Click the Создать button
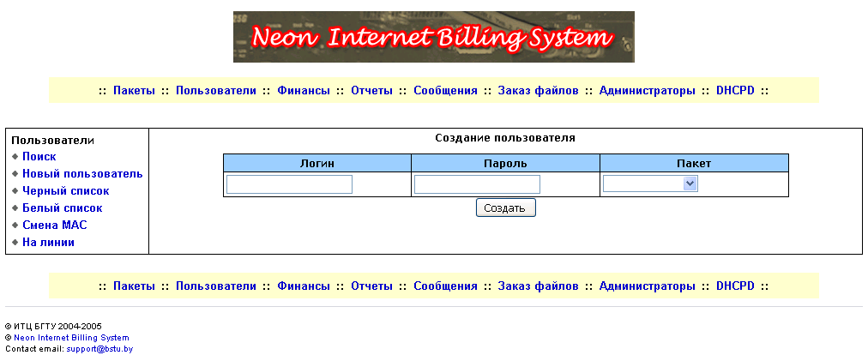Screen dimensions: 868x355 pos(505,208)
